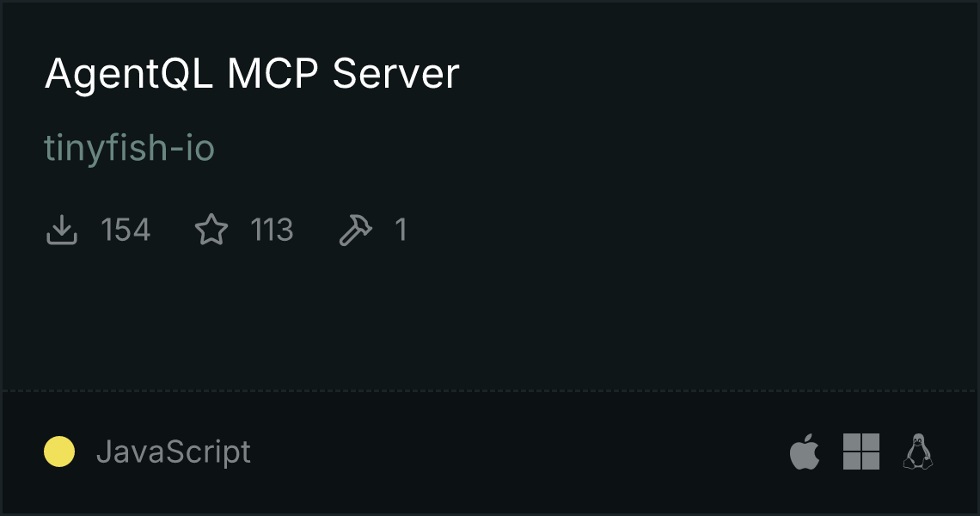Click the hammer tools icon
This screenshot has width=980, height=516.
pyautogui.click(x=356, y=230)
